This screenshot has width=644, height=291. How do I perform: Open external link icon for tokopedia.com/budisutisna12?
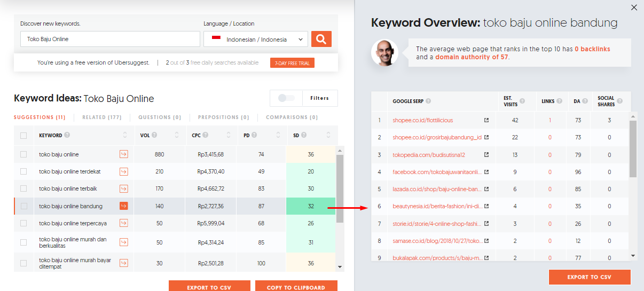click(486, 155)
